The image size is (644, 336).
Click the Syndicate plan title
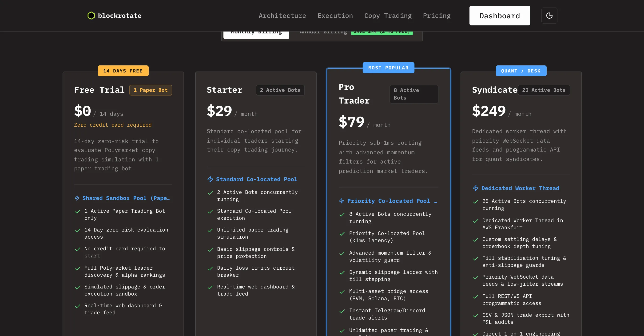pyautogui.click(x=494, y=90)
